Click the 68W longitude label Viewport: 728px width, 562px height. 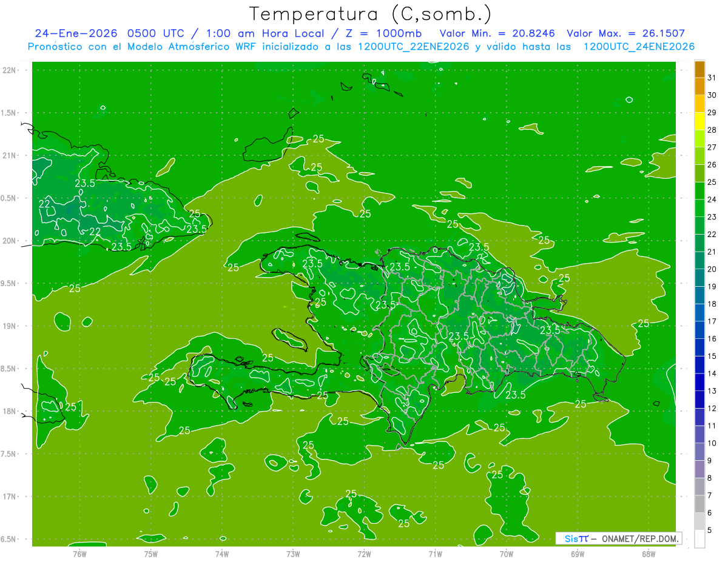point(649,554)
